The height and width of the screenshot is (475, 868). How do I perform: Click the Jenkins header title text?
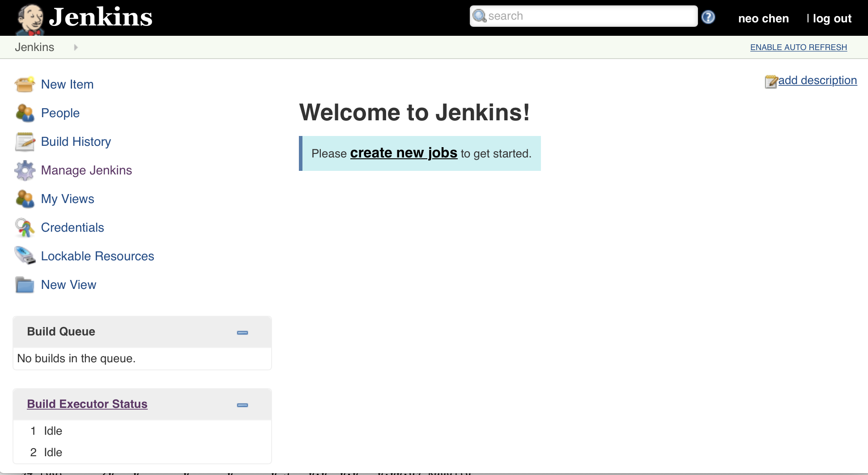[x=101, y=17]
